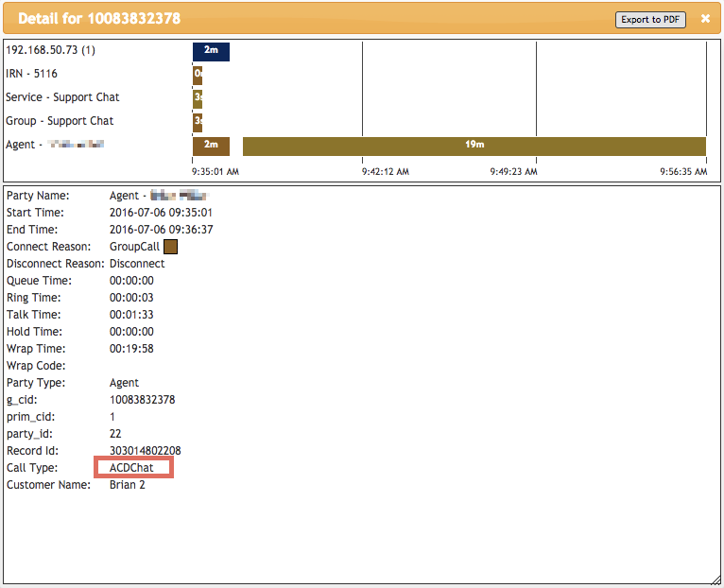Select the navy 2m bar for 192.168.50.73

pos(211,51)
